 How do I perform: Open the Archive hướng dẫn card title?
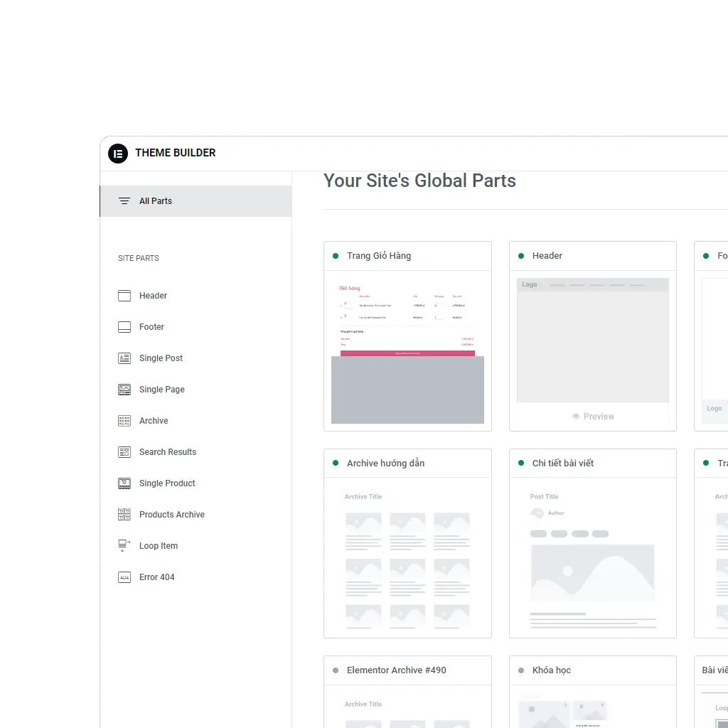[x=385, y=464]
